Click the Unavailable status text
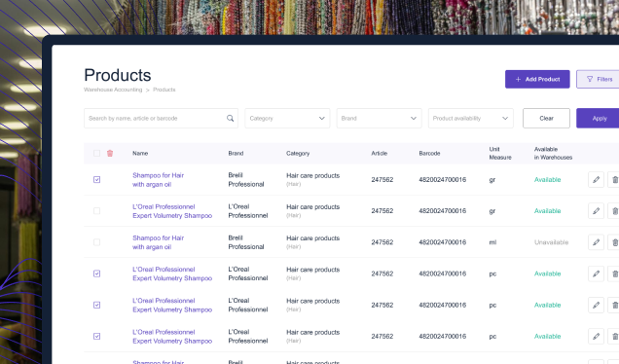 [x=551, y=242]
